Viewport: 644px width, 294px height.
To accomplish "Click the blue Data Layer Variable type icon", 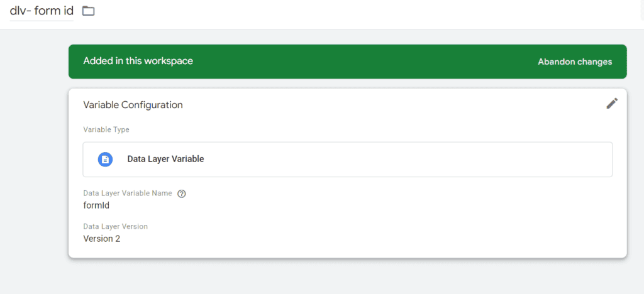I will point(105,160).
